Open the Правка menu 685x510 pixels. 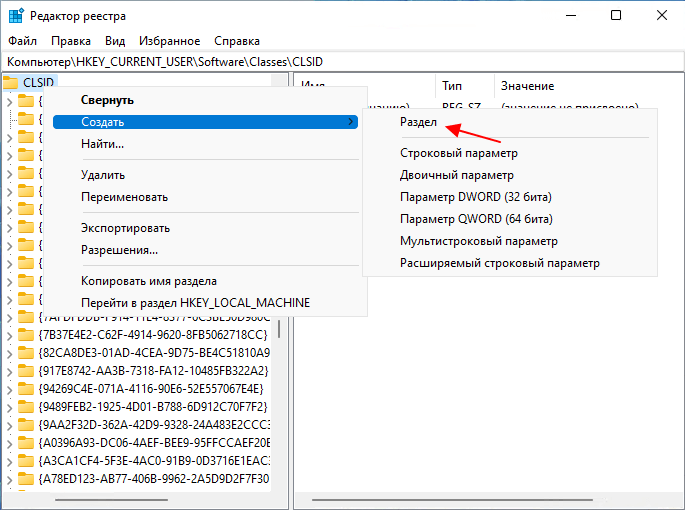[x=71, y=41]
